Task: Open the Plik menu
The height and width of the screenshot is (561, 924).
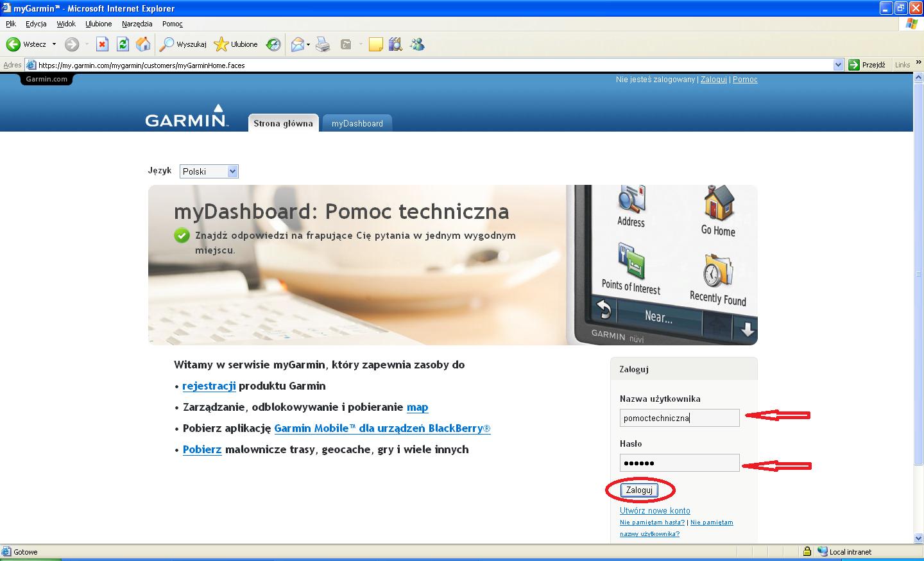Action: click(10, 24)
